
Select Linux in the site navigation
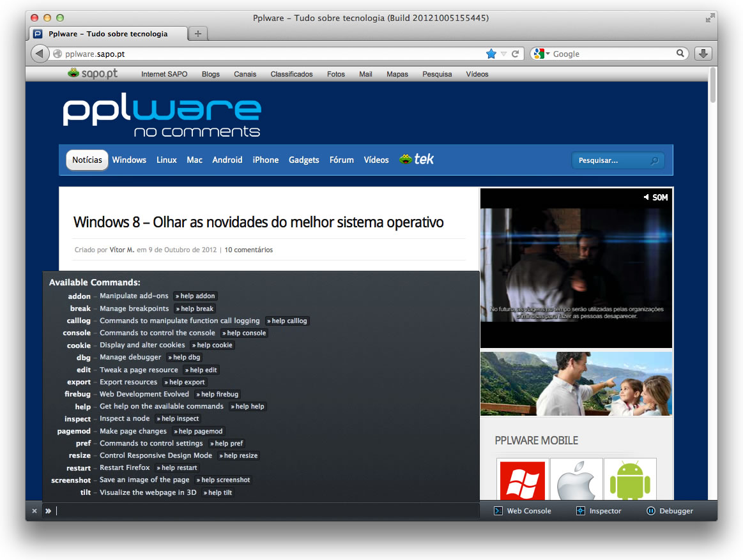[166, 160]
